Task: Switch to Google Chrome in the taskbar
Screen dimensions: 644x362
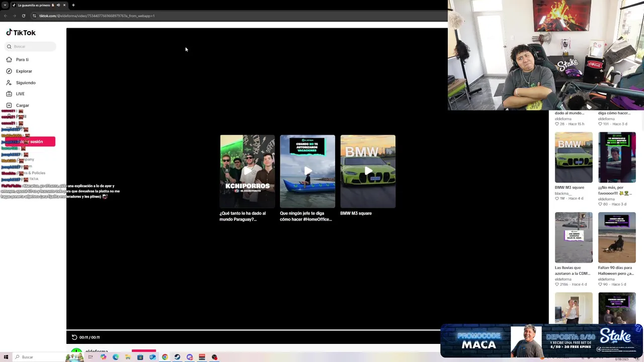Action: coord(165,357)
